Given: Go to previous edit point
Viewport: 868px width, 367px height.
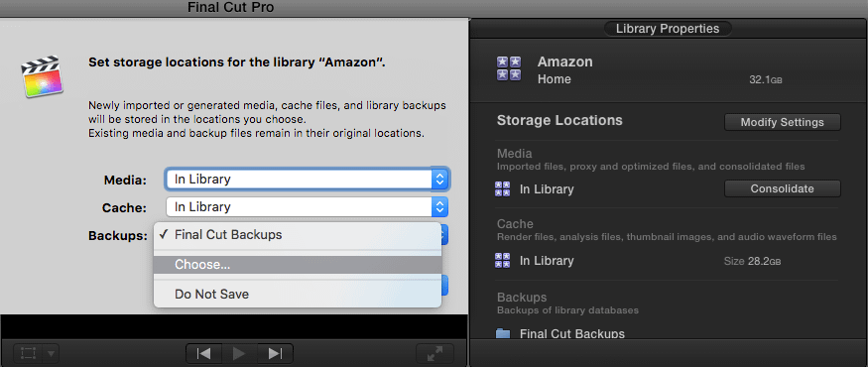Looking at the screenshot, I should point(203,353).
